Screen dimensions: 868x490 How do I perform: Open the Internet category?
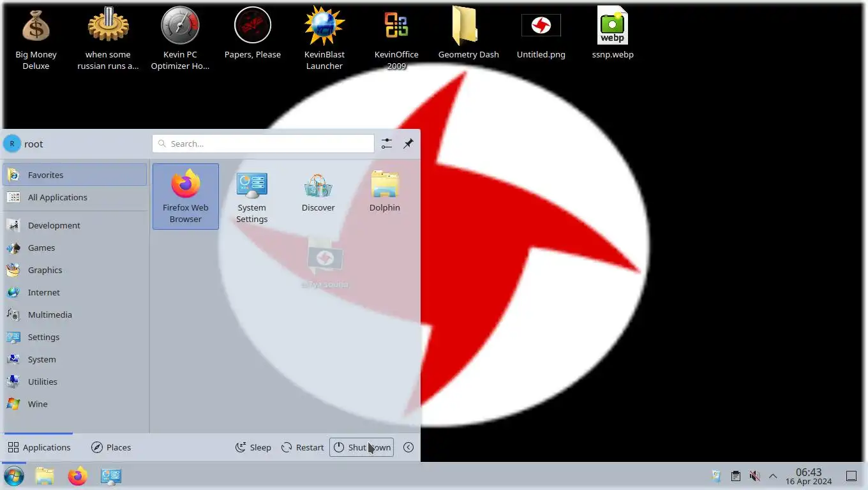click(75, 292)
